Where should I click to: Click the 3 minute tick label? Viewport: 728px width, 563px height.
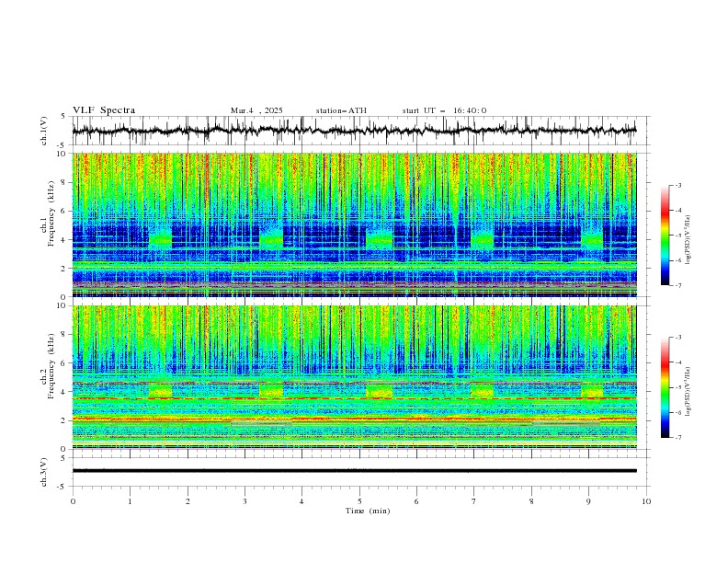(245, 501)
